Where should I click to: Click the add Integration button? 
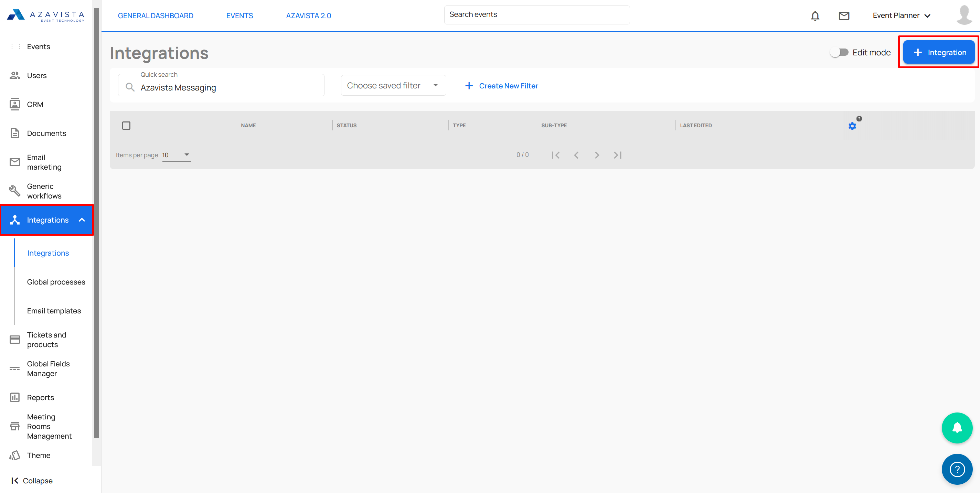[x=938, y=53]
